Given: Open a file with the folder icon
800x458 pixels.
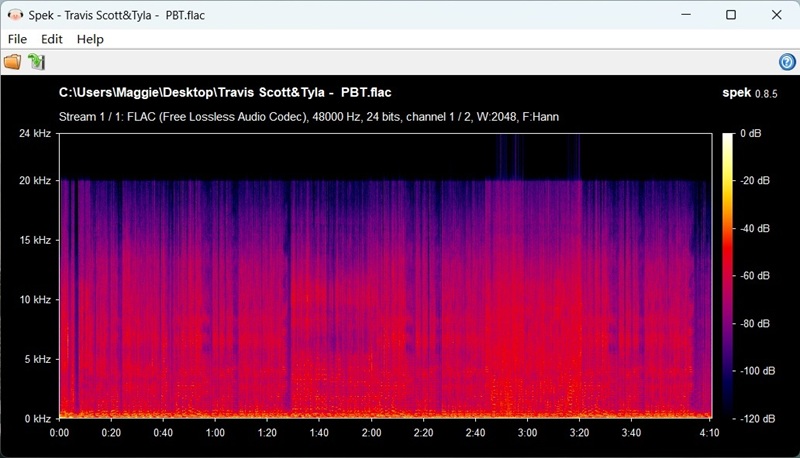Looking at the screenshot, I should click(x=13, y=62).
